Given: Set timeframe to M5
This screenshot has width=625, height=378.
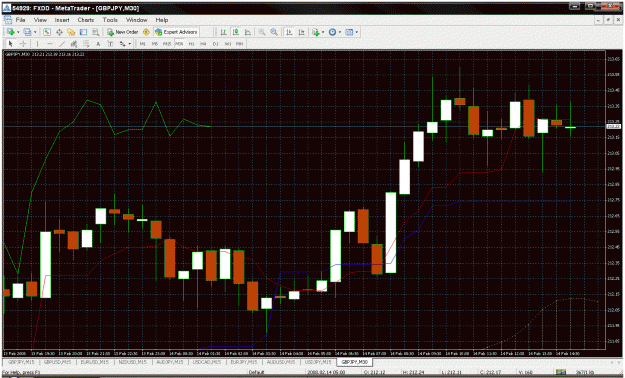Looking at the screenshot, I should (155, 44).
